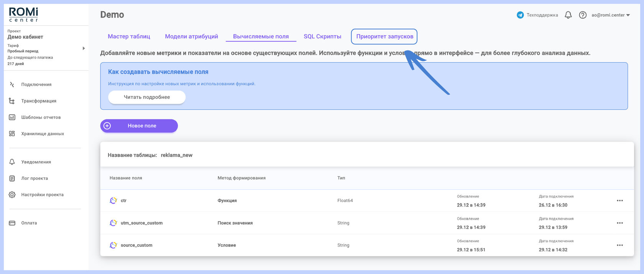Click the Тип column header
The width and height of the screenshot is (644, 274).
341,178
